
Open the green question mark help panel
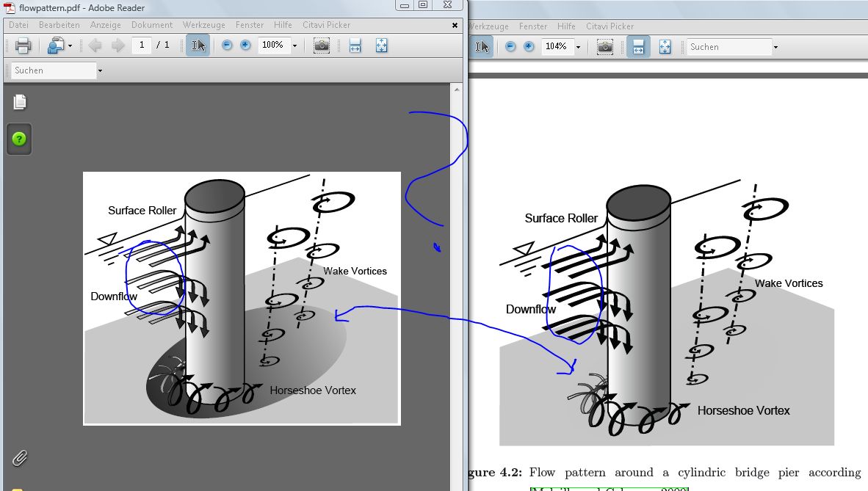pyautogui.click(x=20, y=139)
